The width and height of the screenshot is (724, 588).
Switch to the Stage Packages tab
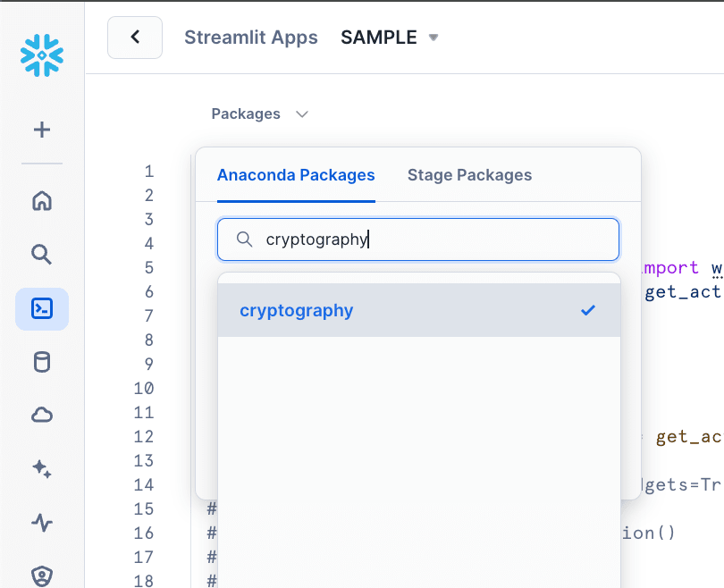[x=469, y=175]
